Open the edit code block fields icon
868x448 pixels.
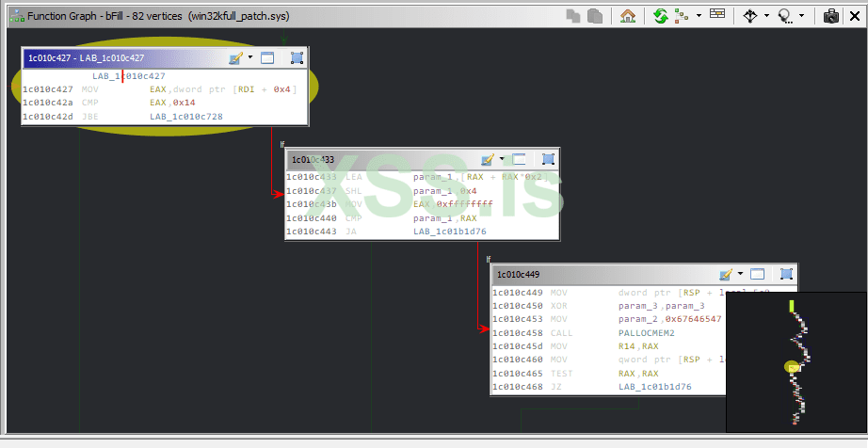pyautogui.click(x=717, y=14)
